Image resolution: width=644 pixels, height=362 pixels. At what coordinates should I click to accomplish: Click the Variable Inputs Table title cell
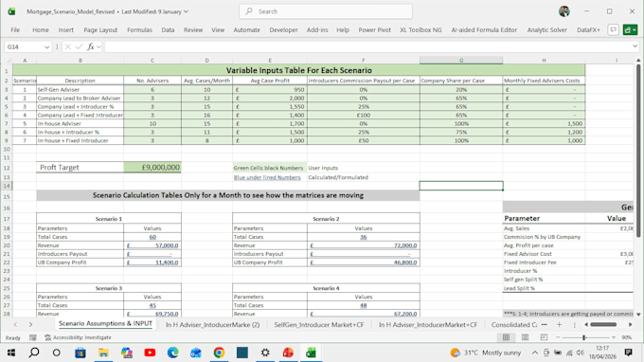tap(298, 70)
